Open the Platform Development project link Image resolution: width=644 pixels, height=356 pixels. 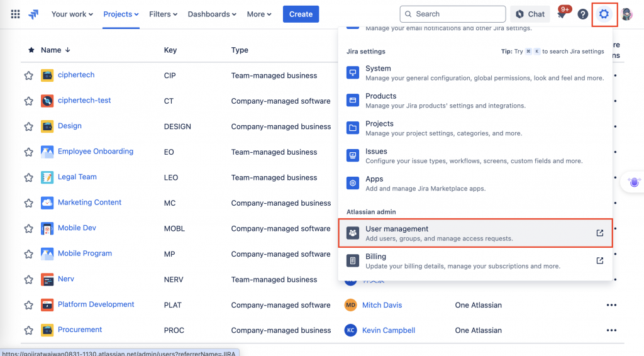tap(96, 304)
